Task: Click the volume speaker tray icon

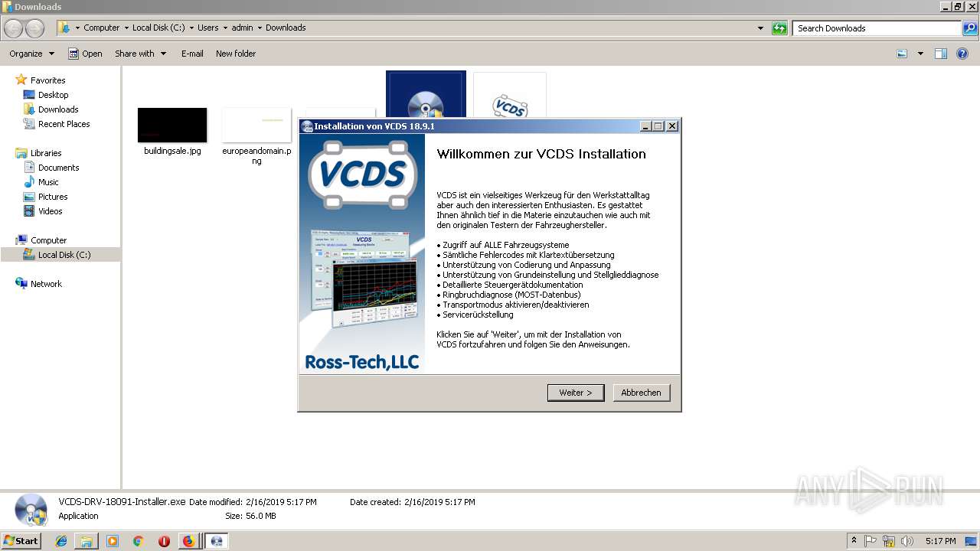Action: coord(906,541)
